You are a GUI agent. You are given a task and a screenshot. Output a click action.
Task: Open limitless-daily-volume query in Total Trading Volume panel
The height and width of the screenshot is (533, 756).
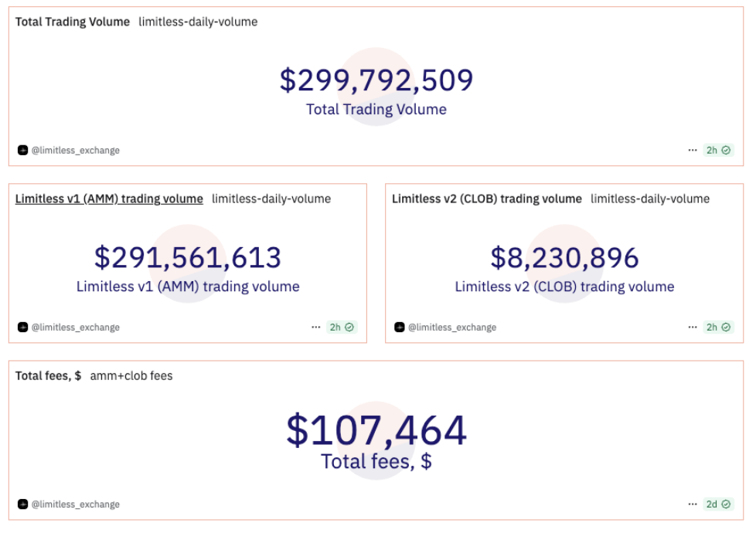[x=198, y=22]
